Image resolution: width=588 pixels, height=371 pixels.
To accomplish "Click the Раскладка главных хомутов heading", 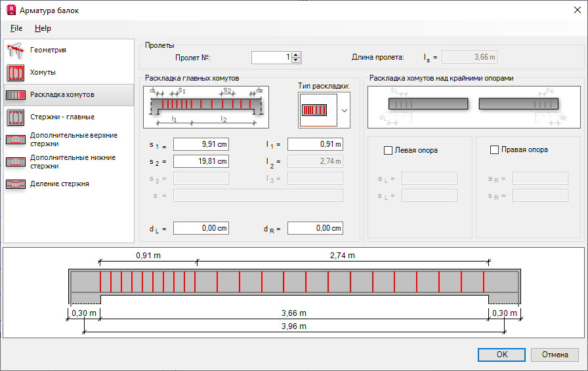I will click(x=192, y=78).
